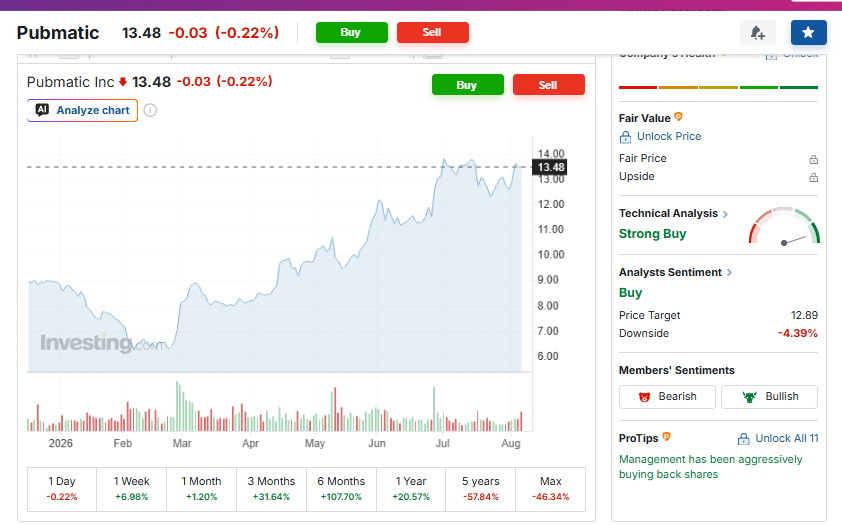Click the technical analysis gauge meter
Viewport: 842px width, 525px height.
[x=784, y=225]
